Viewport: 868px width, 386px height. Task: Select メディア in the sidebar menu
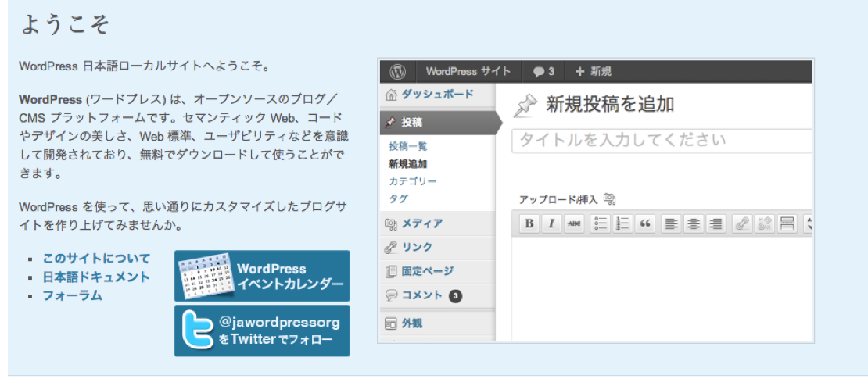(422, 223)
